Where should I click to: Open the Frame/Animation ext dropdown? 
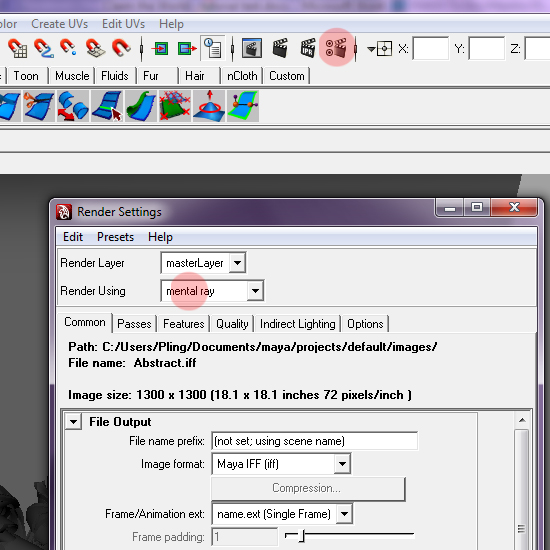pos(282,514)
